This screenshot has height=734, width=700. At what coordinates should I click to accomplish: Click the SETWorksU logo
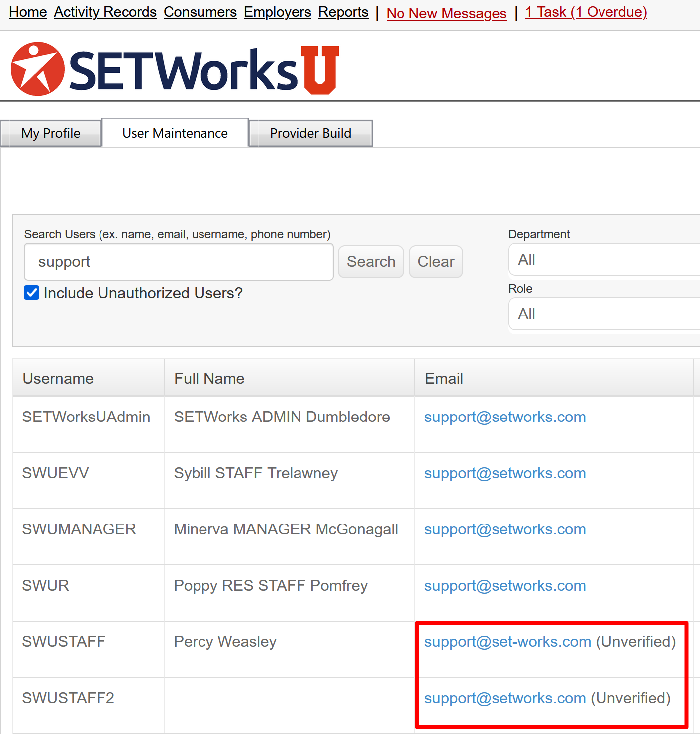tap(175, 69)
